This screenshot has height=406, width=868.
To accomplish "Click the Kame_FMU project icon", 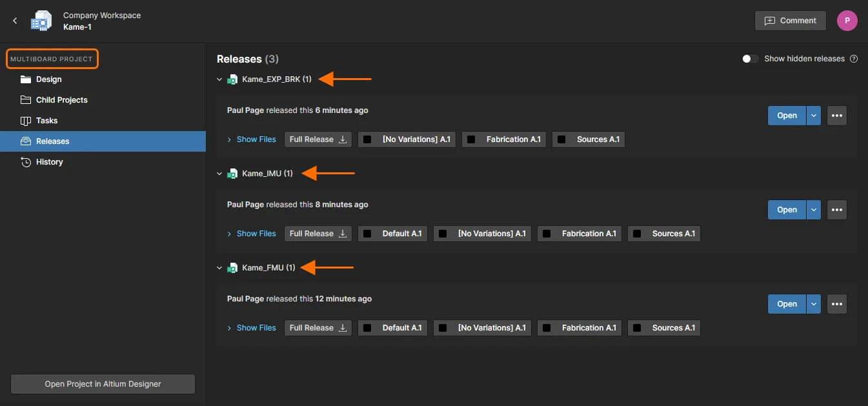I will [232, 268].
